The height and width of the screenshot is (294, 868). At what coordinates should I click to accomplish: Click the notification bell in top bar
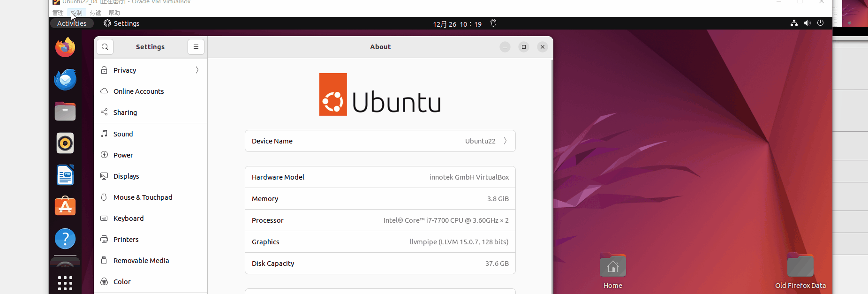click(x=493, y=23)
